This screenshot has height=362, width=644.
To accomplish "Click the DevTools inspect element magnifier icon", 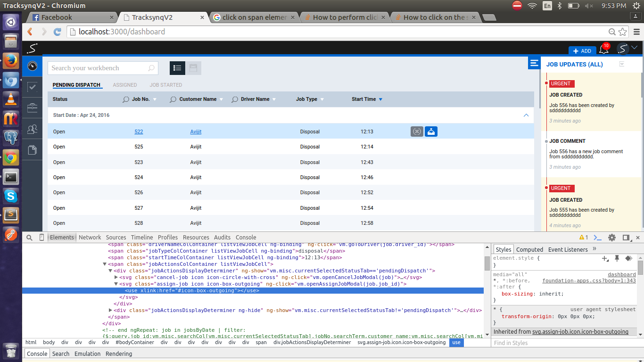I will point(29,238).
